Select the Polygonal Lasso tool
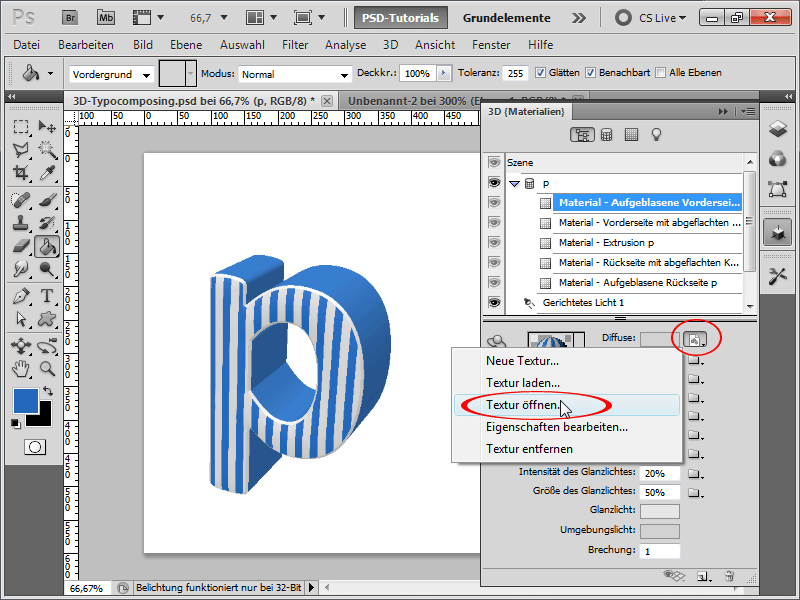Viewport: 800px width, 600px height. [x=21, y=149]
